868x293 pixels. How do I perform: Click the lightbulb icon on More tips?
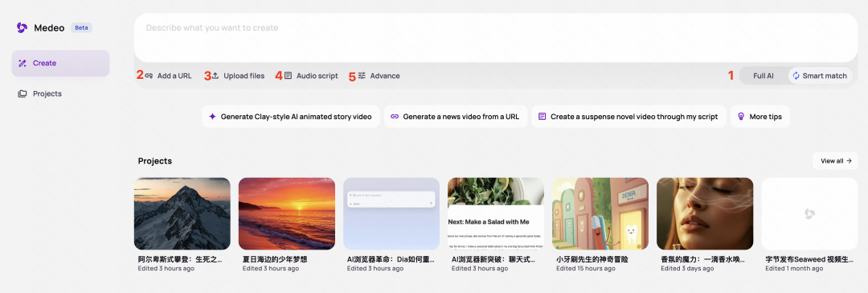click(x=741, y=117)
